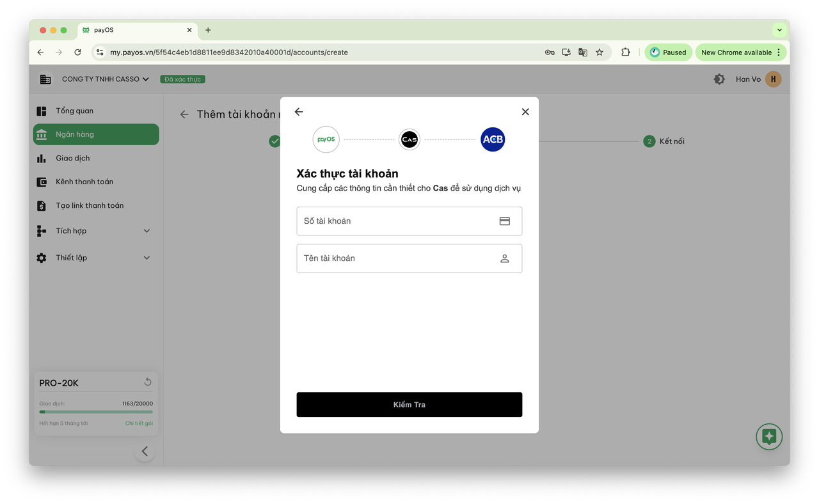
Task: Toggle the dark mode theme icon
Action: (x=719, y=79)
